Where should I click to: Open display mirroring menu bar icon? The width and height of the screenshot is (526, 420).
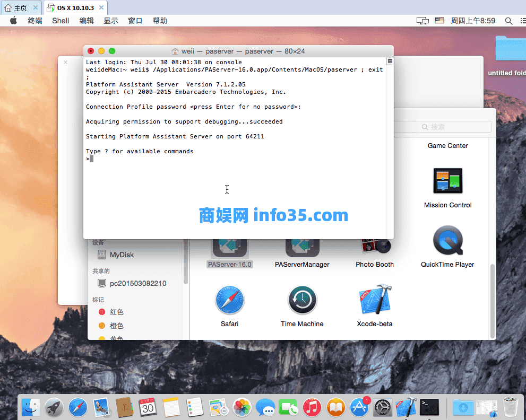pos(422,21)
